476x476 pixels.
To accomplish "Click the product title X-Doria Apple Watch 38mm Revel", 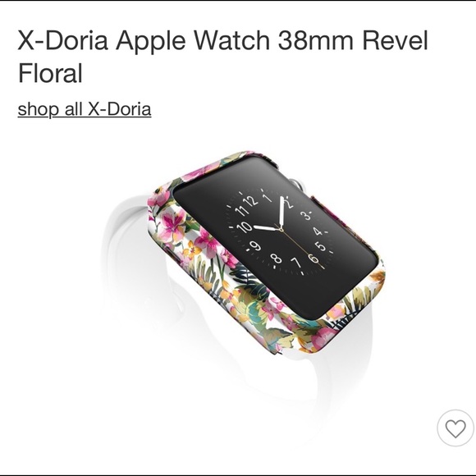I will (x=222, y=40).
